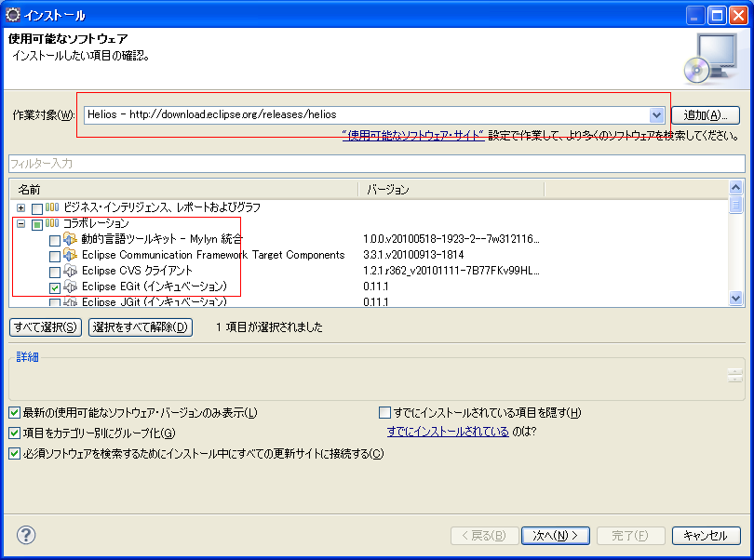Viewport: 754px width, 560px height.
Task: Toggle 必須ソフトウェアを検索するために...接続する checkbox
Action: pos(14,453)
